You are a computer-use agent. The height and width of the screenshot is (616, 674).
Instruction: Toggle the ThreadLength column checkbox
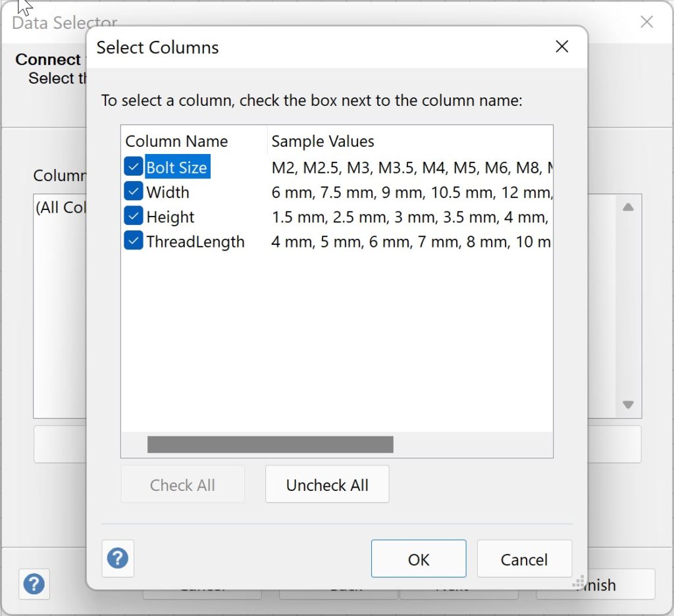[x=134, y=242]
